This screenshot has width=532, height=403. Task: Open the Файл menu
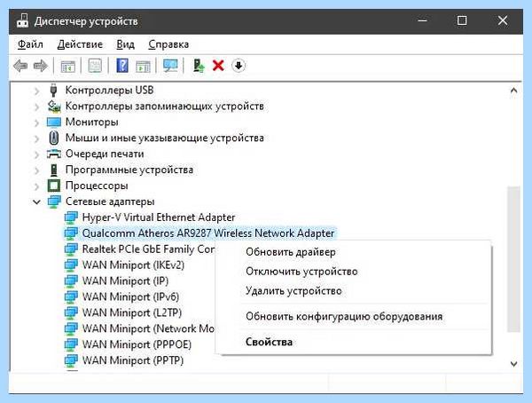30,44
